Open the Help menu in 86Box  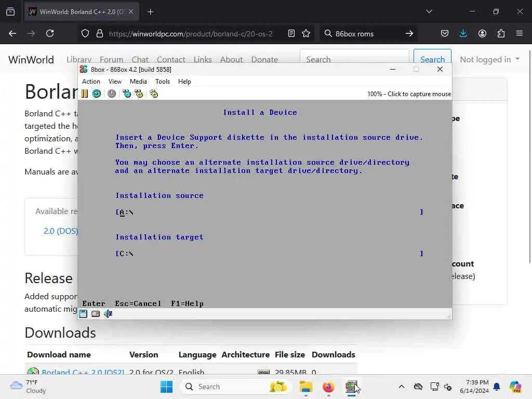tap(184, 82)
